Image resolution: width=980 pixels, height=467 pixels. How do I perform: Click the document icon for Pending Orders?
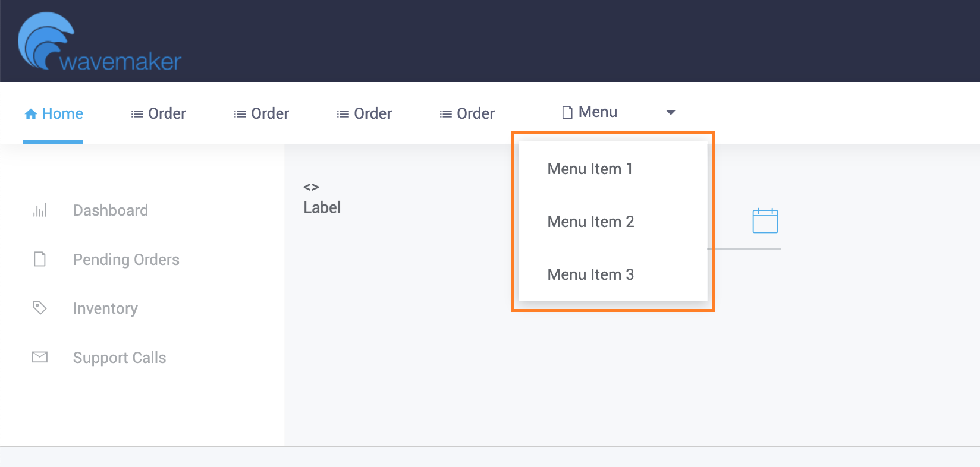tap(39, 259)
